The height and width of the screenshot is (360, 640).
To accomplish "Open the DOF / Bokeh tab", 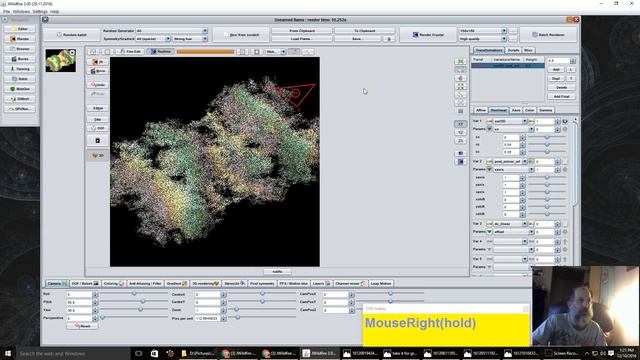I will click(85, 283).
